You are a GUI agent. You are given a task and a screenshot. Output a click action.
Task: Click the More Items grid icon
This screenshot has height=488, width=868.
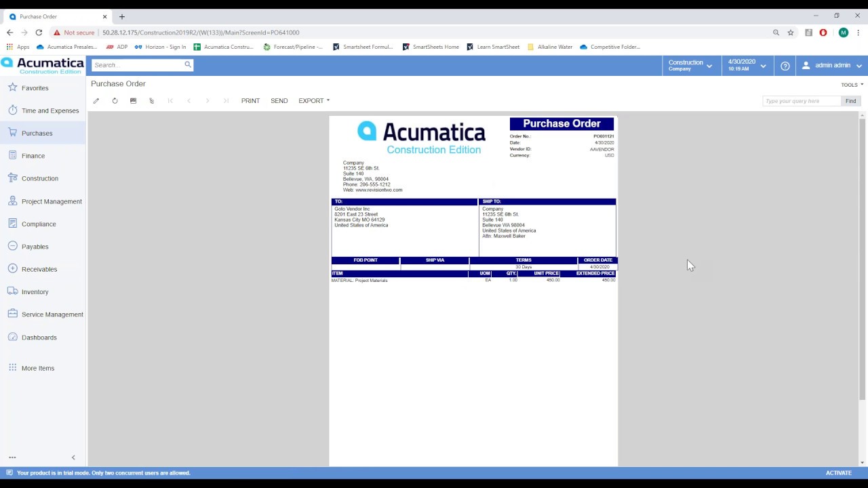12,368
